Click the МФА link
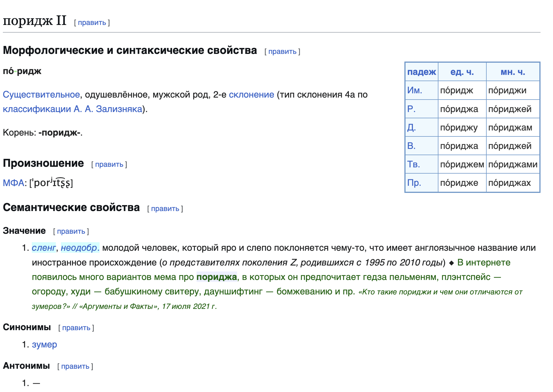 coord(13,183)
